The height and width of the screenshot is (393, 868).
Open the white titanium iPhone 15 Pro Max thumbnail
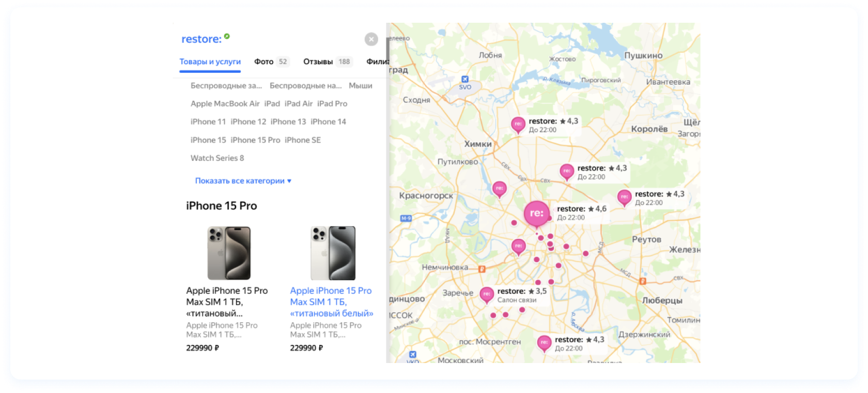333,253
